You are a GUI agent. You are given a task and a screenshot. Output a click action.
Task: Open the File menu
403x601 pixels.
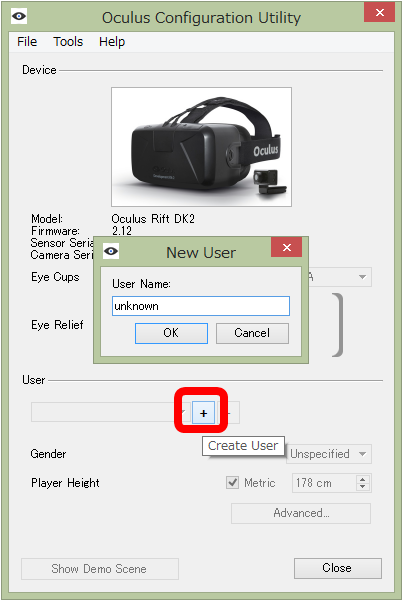point(27,41)
